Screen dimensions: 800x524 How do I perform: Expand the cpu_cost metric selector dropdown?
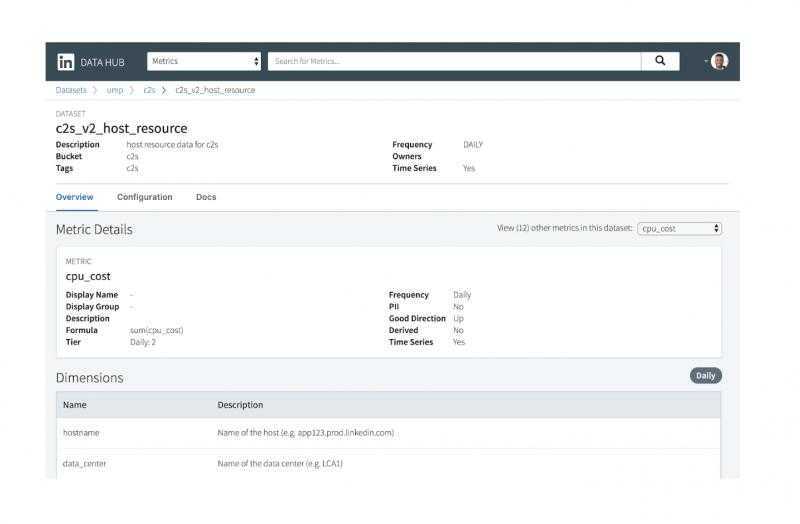(679, 229)
